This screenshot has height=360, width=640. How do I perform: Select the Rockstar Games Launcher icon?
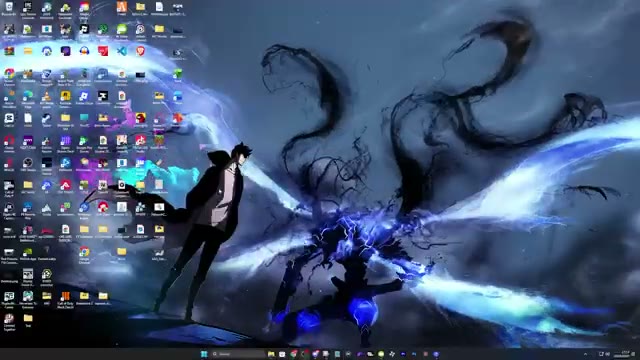[x=65, y=97]
